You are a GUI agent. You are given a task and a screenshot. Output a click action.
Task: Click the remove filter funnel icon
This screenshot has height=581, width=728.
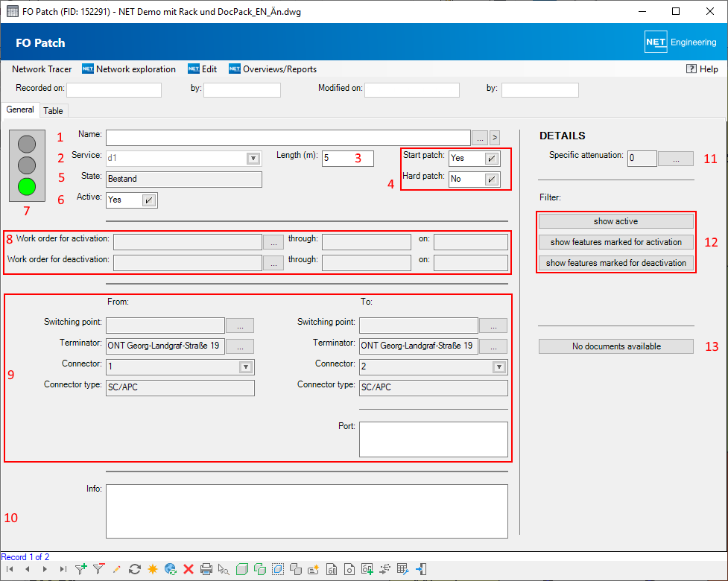(x=98, y=569)
